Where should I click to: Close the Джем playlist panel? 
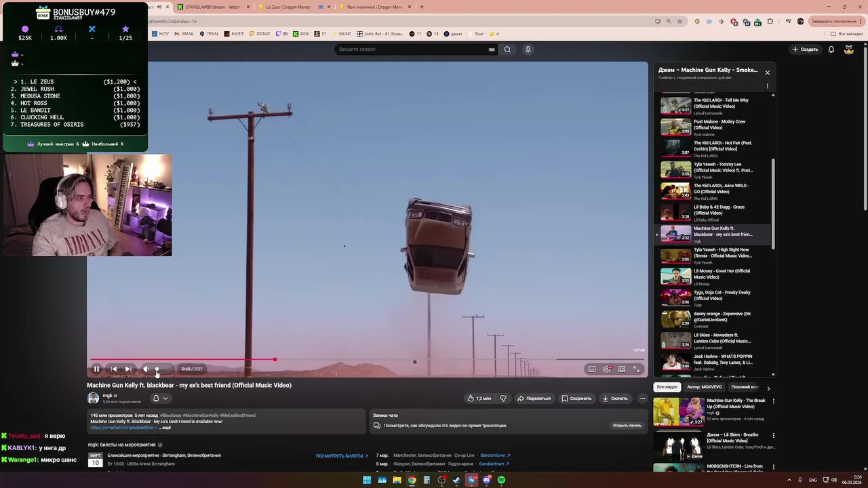(768, 73)
